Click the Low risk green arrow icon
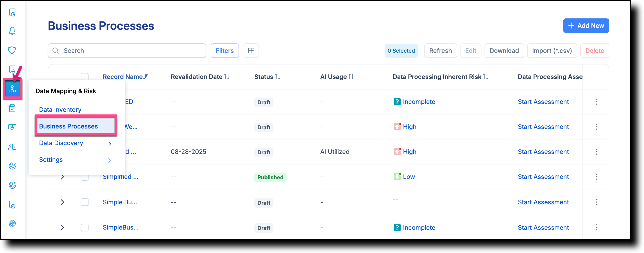Screen dimensions: 644x253 [397, 176]
